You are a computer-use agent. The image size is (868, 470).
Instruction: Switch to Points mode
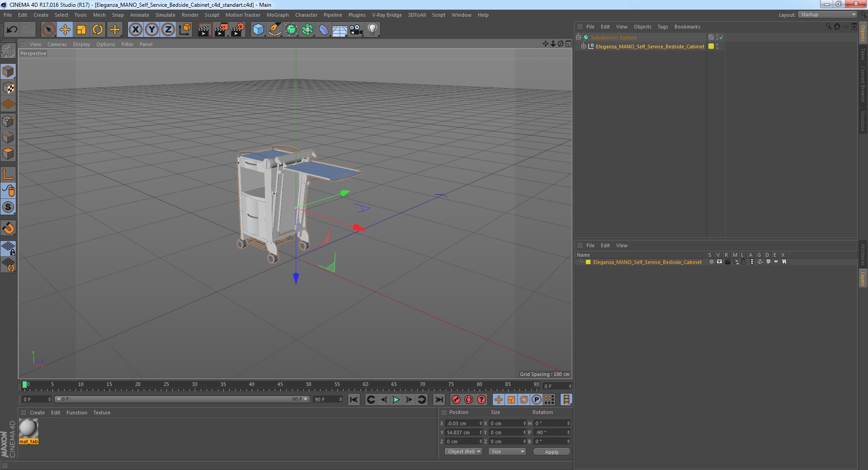8,121
